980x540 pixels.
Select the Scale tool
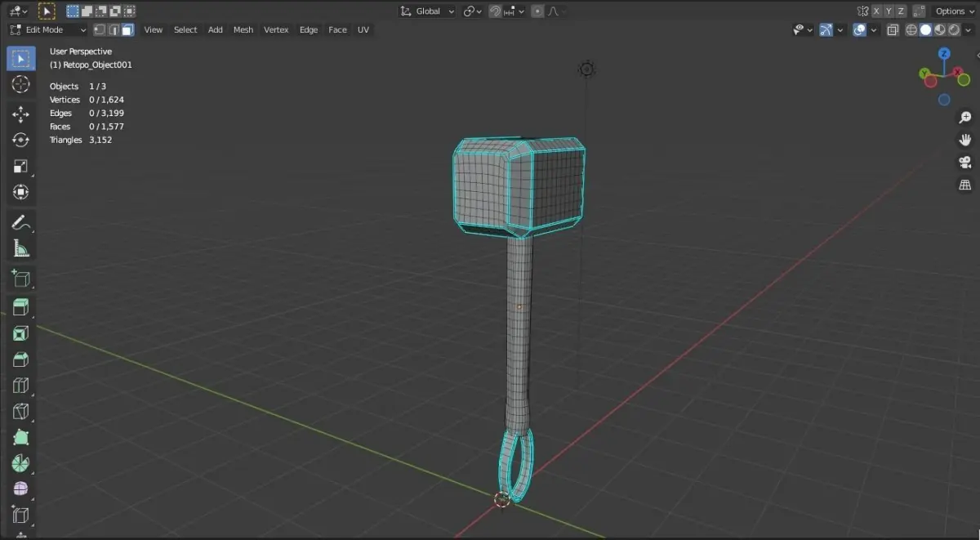pyautogui.click(x=20, y=166)
